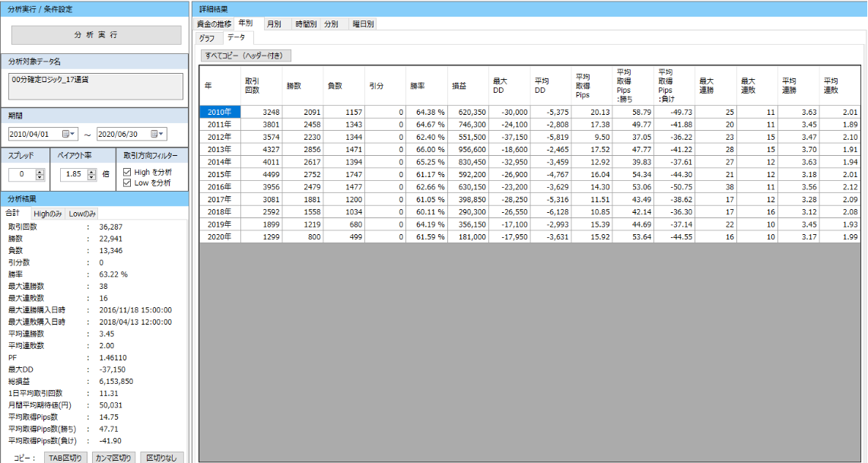Click the スプレッド value field
The image size is (868, 463).
(22, 174)
